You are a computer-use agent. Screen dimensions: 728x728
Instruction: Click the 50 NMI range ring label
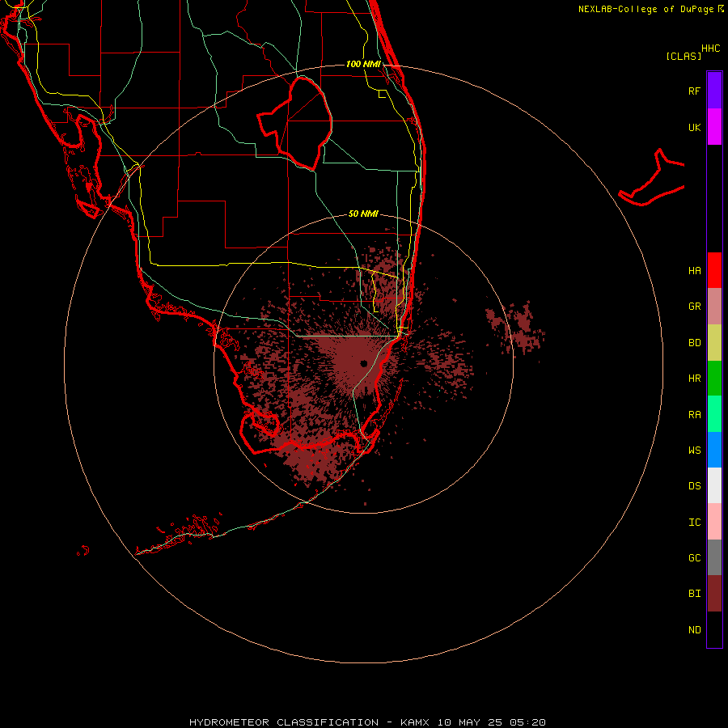click(363, 214)
